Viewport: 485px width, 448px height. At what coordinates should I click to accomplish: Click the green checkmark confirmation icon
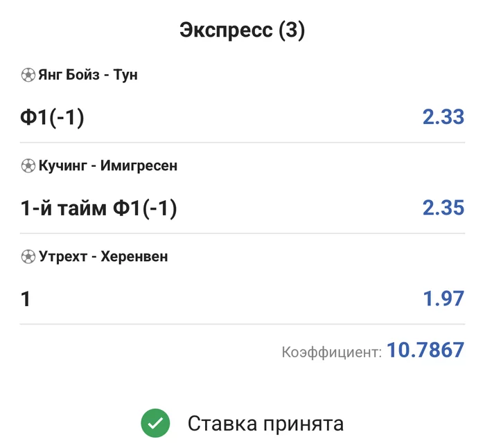155,423
